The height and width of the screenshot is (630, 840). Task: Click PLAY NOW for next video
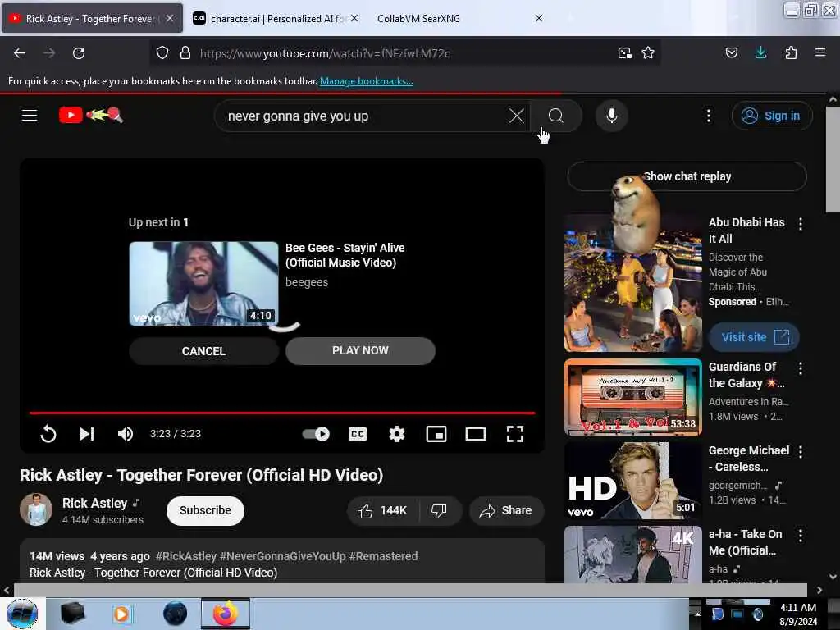(x=360, y=350)
